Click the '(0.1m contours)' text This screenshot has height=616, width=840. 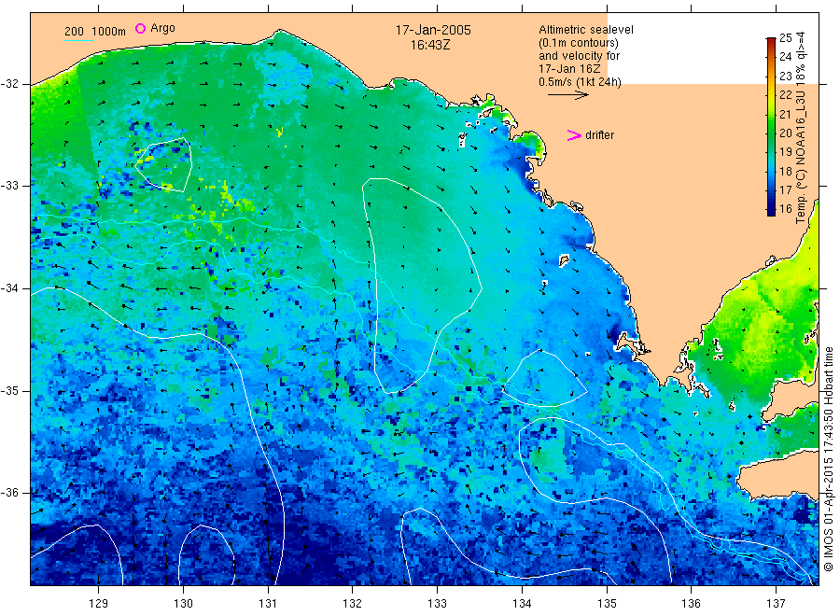tap(579, 43)
